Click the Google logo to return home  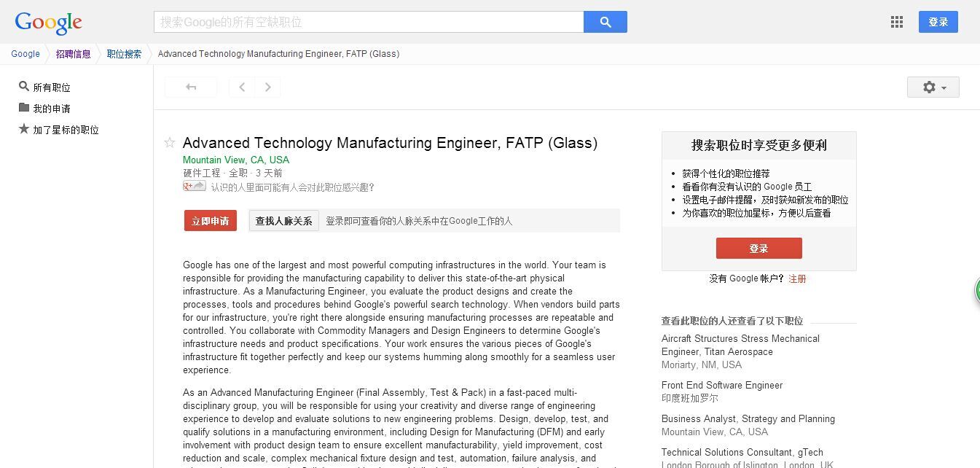pyautogui.click(x=47, y=22)
